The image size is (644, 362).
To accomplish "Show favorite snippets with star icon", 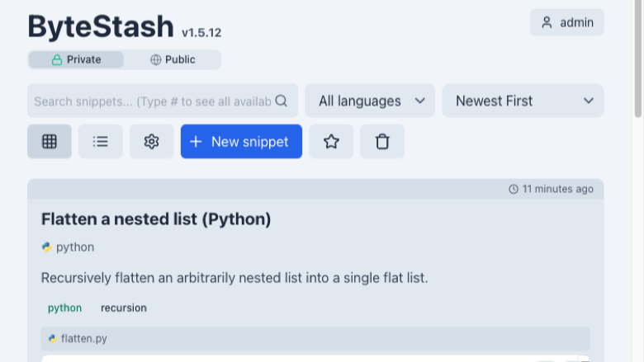I will pos(331,142).
